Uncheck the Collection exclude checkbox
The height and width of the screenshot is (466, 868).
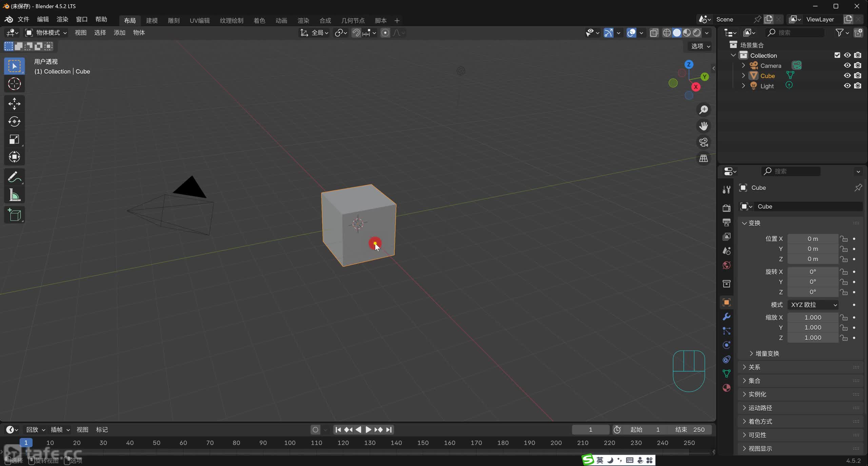(837, 55)
